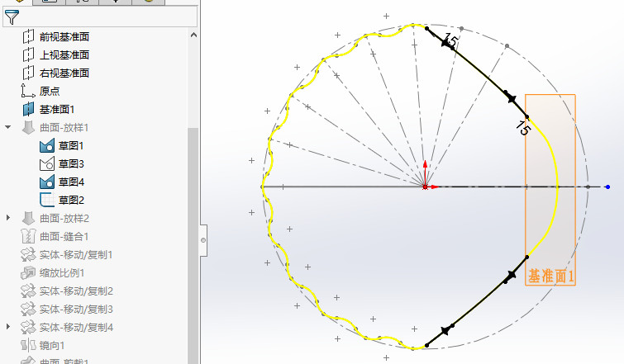Expand the 实体-移动/复制4 feature node
624x364 pixels.
pyautogui.click(x=8, y=327)
